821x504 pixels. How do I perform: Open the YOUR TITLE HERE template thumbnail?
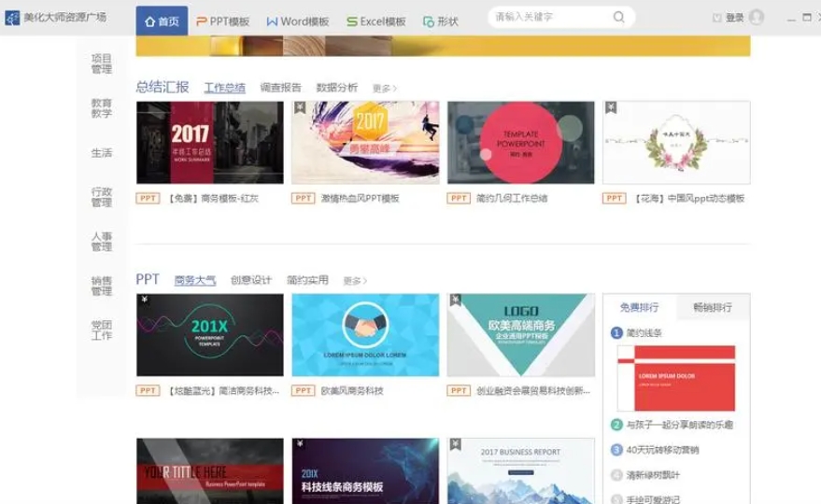pyautogui.click(x=210, y=471)
